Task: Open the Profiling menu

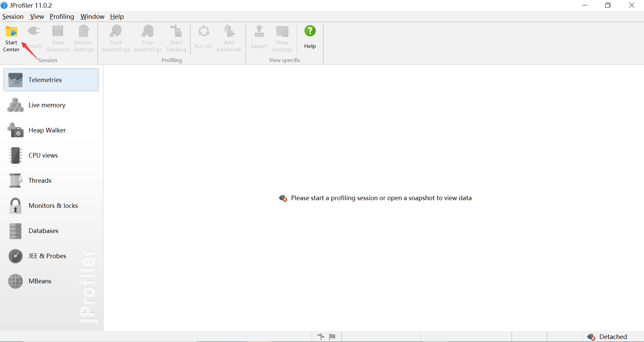Action: coord(62,16)
